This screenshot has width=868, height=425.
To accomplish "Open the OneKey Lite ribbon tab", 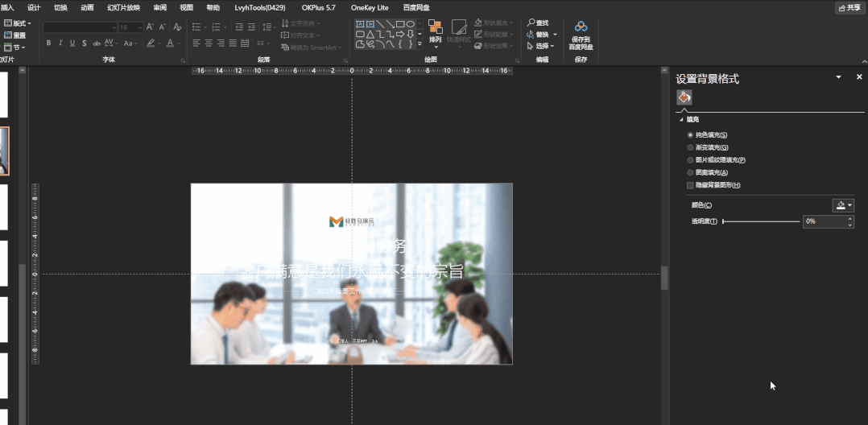I will [370, 8].
